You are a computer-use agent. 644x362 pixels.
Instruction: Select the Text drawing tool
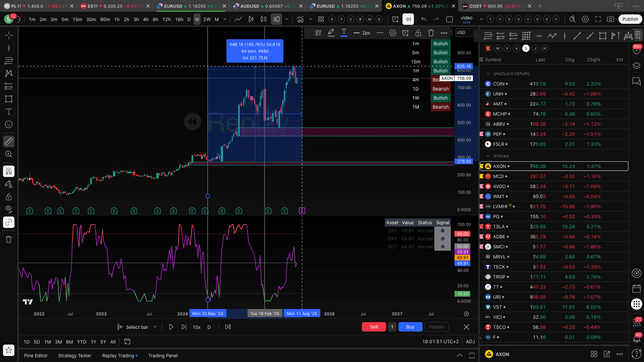tap(9, 112)
